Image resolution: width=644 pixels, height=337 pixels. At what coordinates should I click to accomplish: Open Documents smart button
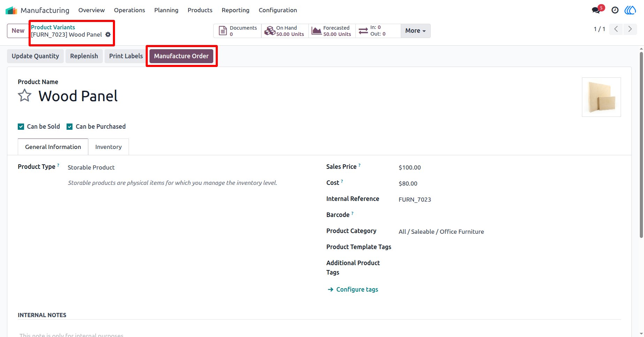point(237,31)
